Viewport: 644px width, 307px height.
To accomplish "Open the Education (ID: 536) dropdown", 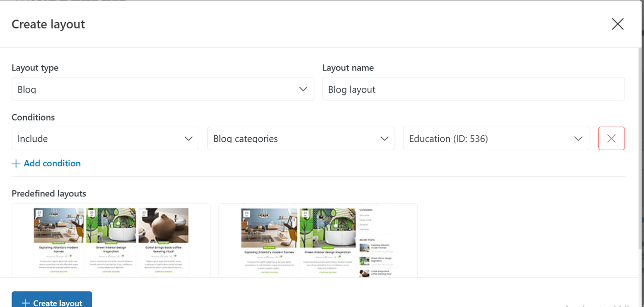I will (497, 138).
